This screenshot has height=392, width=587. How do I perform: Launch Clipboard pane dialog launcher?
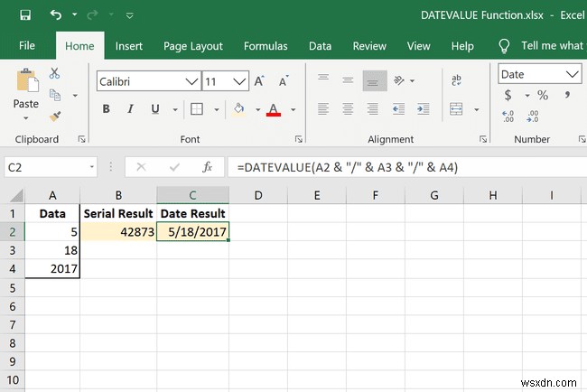tap(81, 139)
